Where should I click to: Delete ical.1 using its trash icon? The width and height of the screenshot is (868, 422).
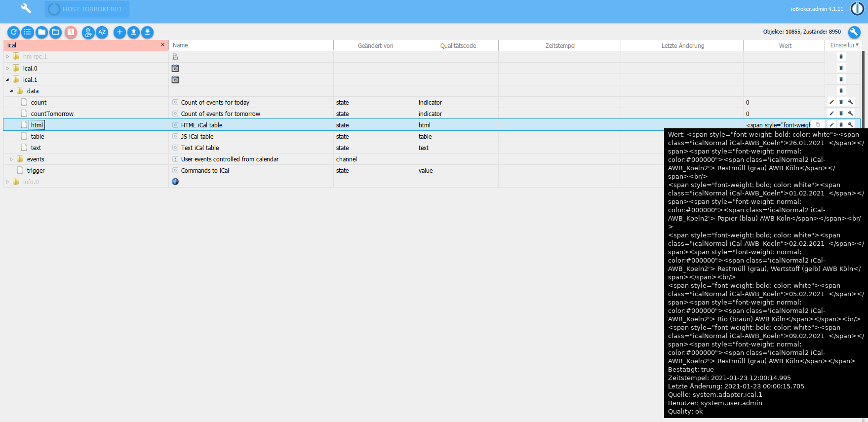pos(841,79)
